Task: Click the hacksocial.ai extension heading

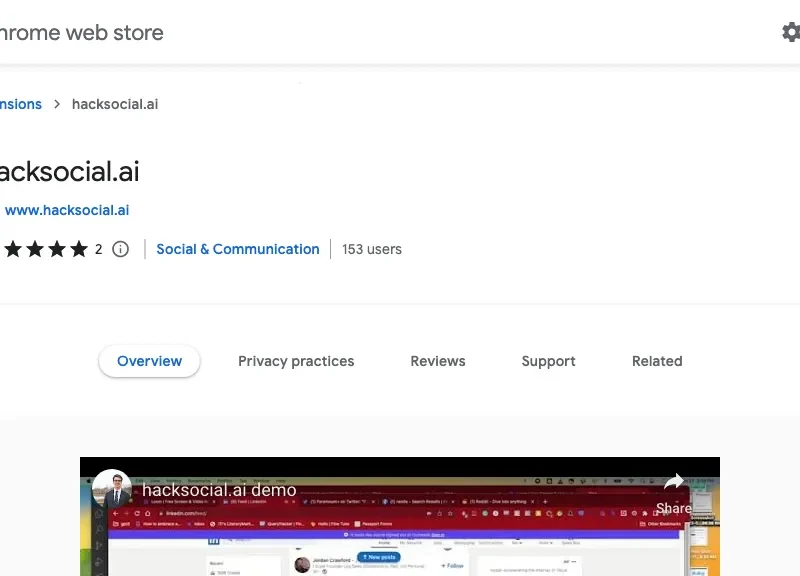Action: click(x=68, y=171)
